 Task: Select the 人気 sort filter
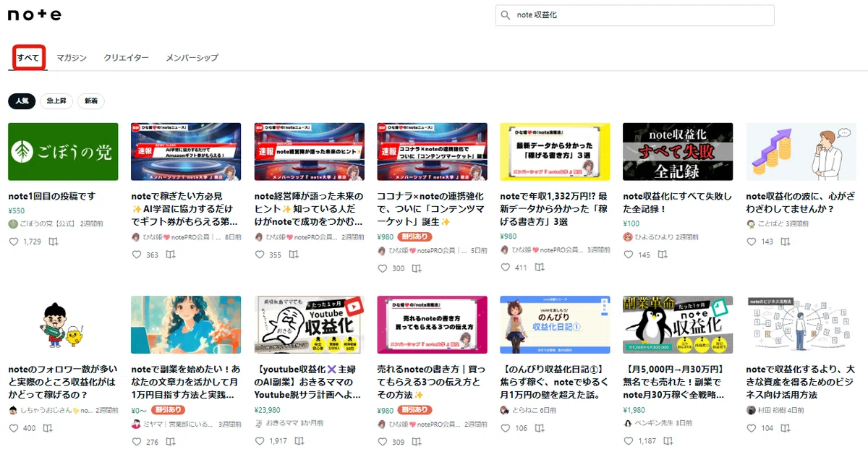[x=22, y=101]
